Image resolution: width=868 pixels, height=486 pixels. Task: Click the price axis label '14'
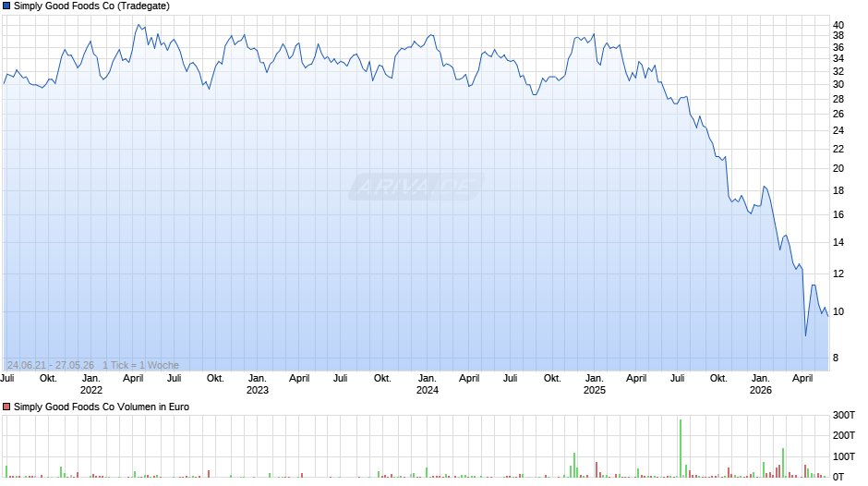coord(838,242)
